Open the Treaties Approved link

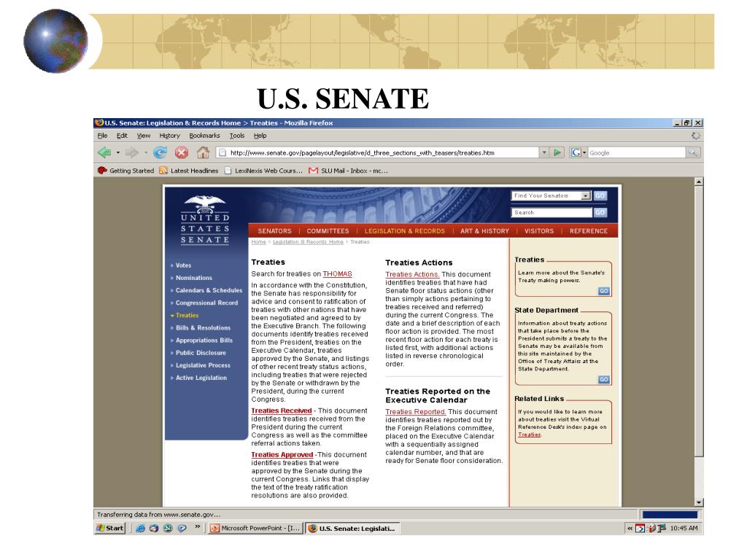click(x=282, y=455)
